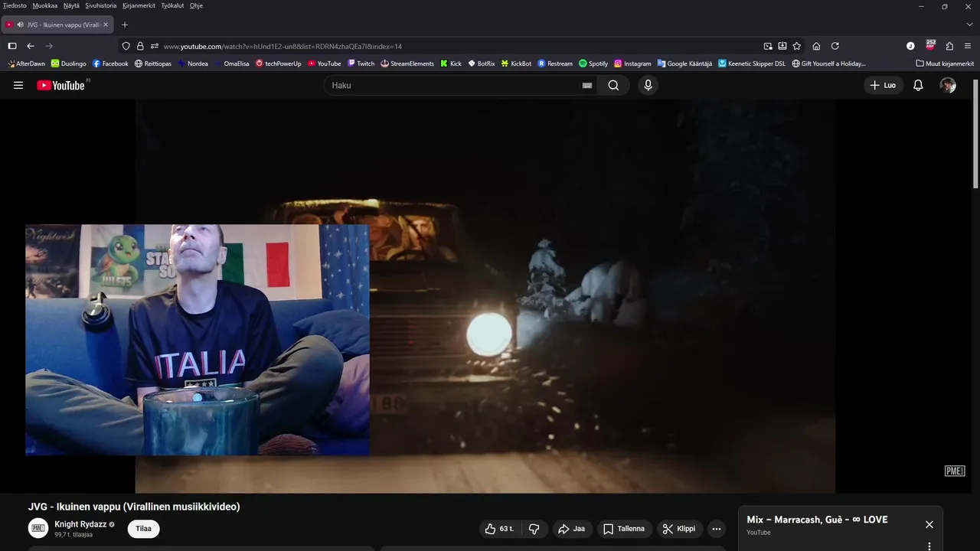Bookmark this page with star icon
This screenshot has width=980, height=551.
click(x=797, y=46)
